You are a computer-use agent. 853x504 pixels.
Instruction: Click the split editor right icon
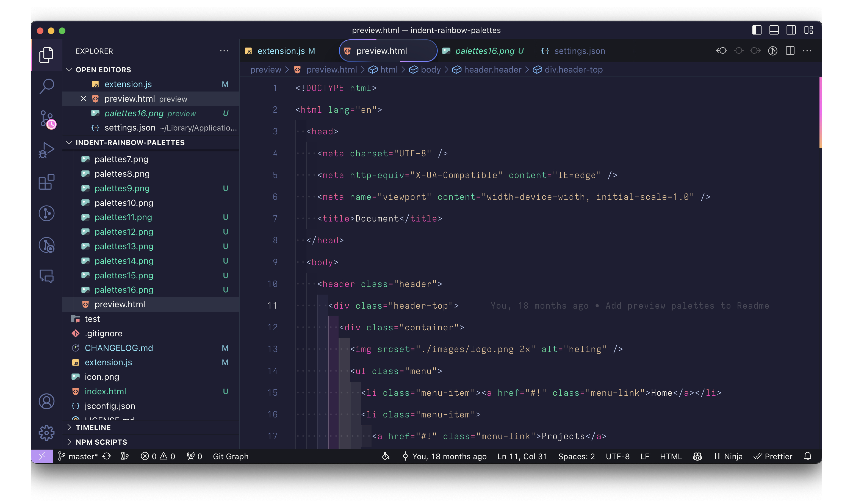(x=790, y=51)
